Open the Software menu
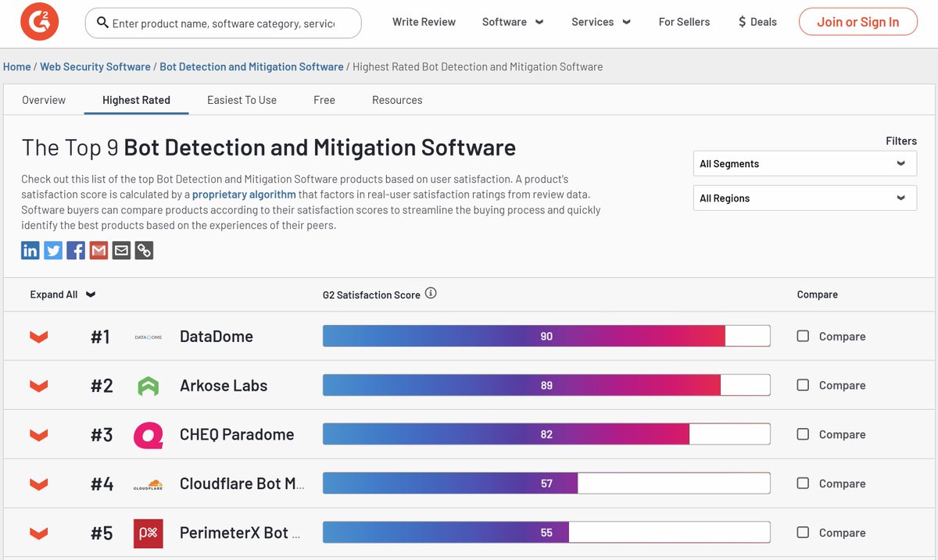Screen dimensions: 938x560 coord(513,22)
